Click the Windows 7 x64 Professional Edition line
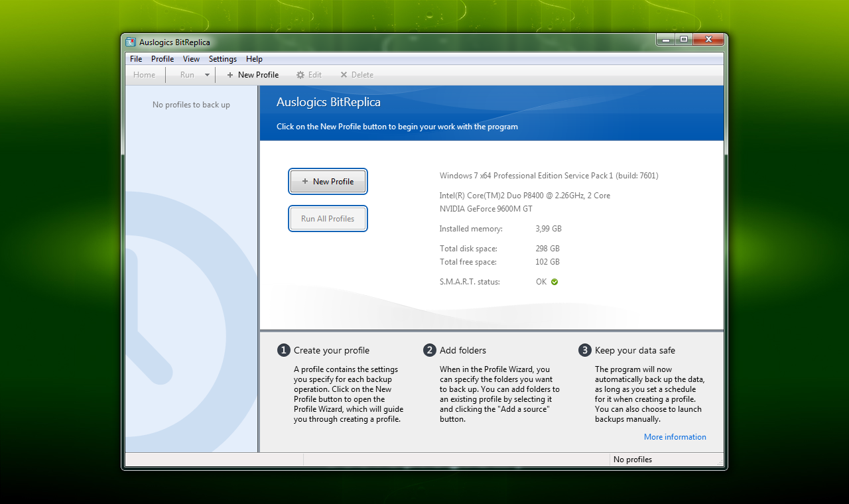This screenshot has height=504, width=849. coord(549,176)
